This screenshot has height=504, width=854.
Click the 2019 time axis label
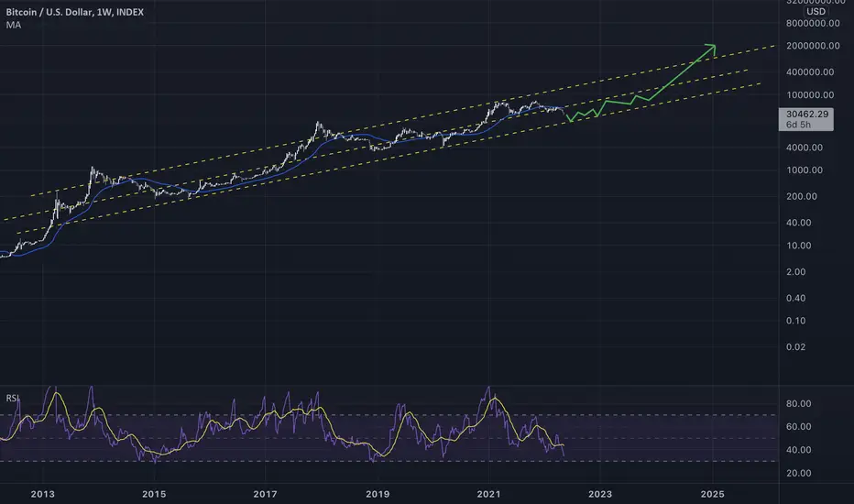point(378,494)
